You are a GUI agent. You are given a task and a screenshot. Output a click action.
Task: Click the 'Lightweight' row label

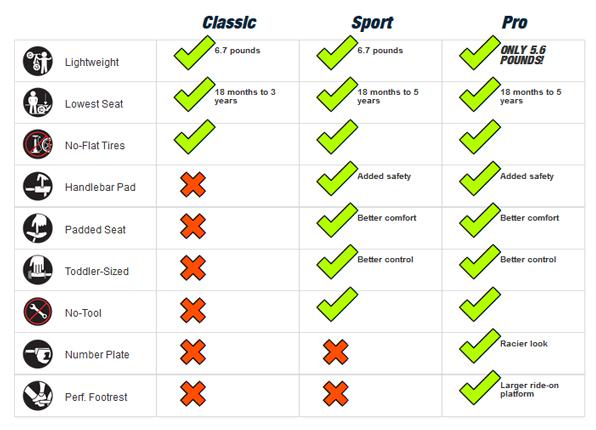(92, 62)
